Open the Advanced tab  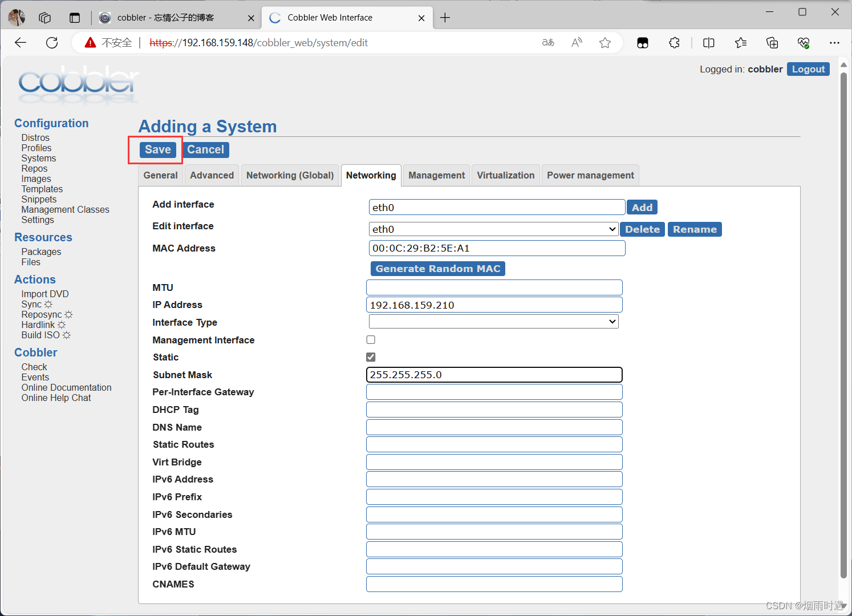212,176
